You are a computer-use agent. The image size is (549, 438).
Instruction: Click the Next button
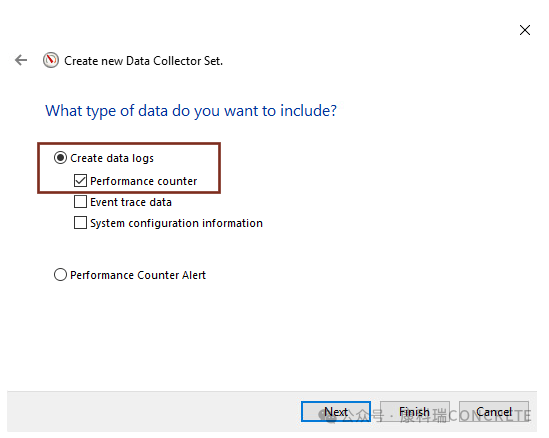(336, 412)
